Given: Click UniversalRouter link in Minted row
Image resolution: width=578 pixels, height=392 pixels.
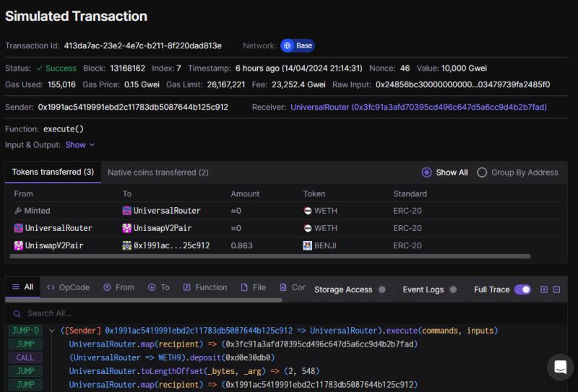Looking at the screenshot, I should (x=167, y=211).
